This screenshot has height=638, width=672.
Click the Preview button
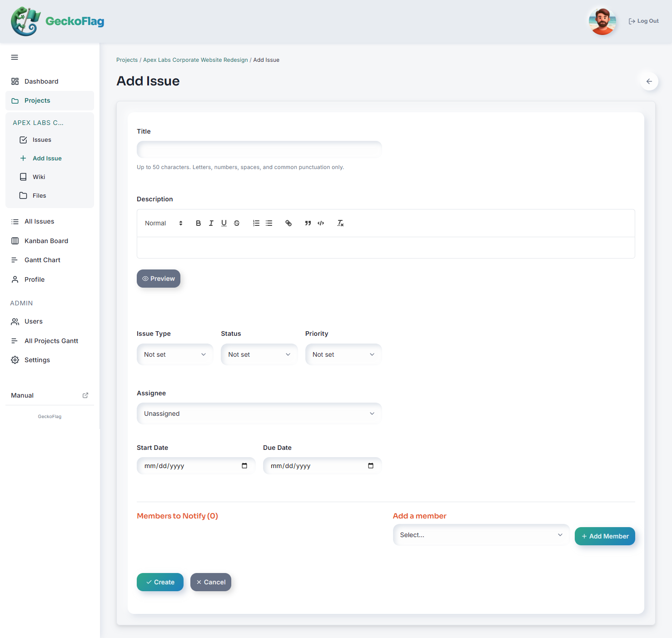[159, 279]
